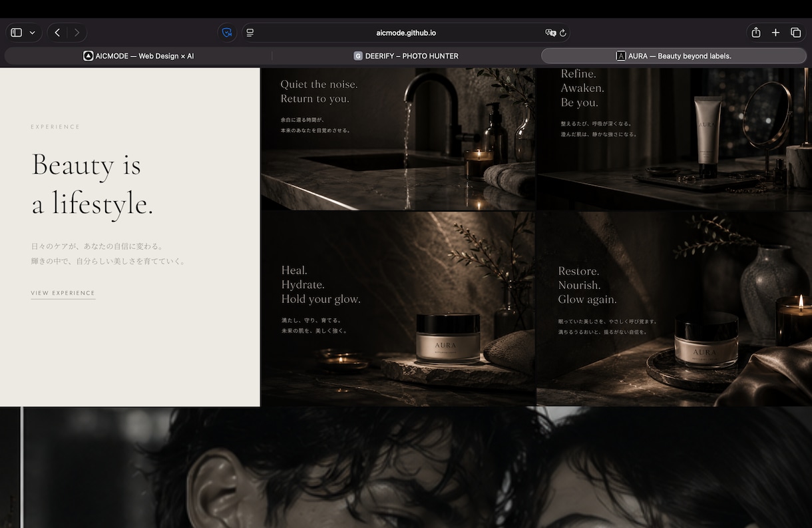Click the caption line starting 満たし、守り
Viewport: 812px width, 528px height.
311,320
